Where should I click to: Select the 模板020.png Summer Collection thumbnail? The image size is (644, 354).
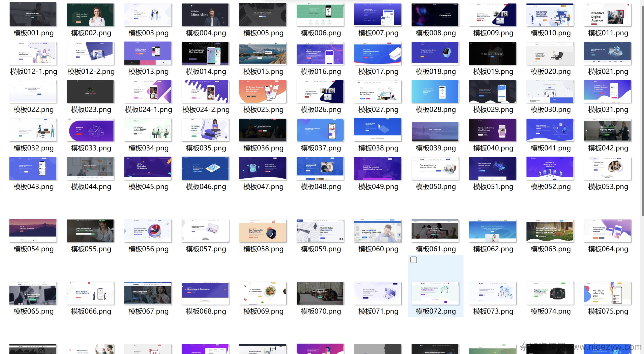click(x=550, y=53)
